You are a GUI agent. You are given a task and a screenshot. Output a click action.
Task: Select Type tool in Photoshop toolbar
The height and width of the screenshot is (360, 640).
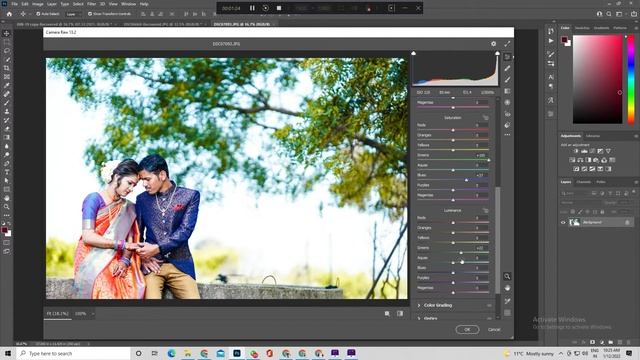7,172
